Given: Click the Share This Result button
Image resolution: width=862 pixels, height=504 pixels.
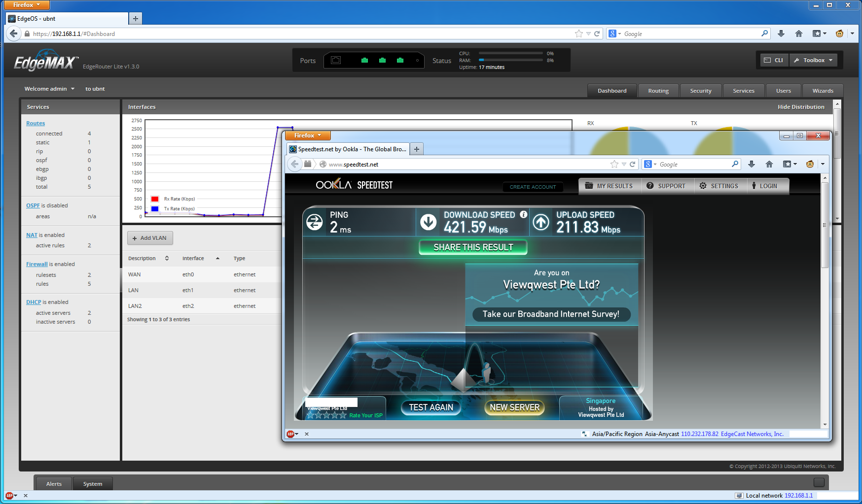Looking at the screenshot, I should click(473, 247).
